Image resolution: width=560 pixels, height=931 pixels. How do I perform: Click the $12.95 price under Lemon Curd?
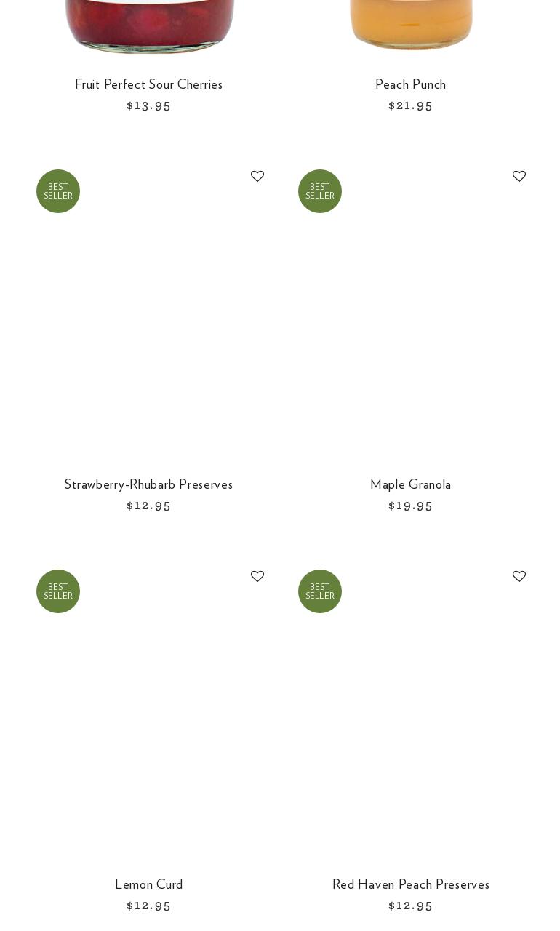(148, 906)
